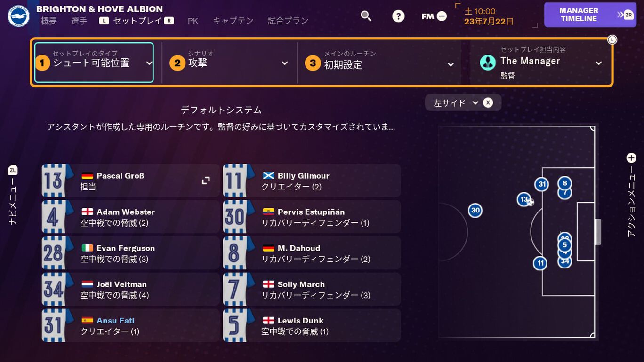The height and width of the screenshot is (362, 644).
Task: Open Pascal Groß's expand popup icon
Action: (x=206, y=181)
